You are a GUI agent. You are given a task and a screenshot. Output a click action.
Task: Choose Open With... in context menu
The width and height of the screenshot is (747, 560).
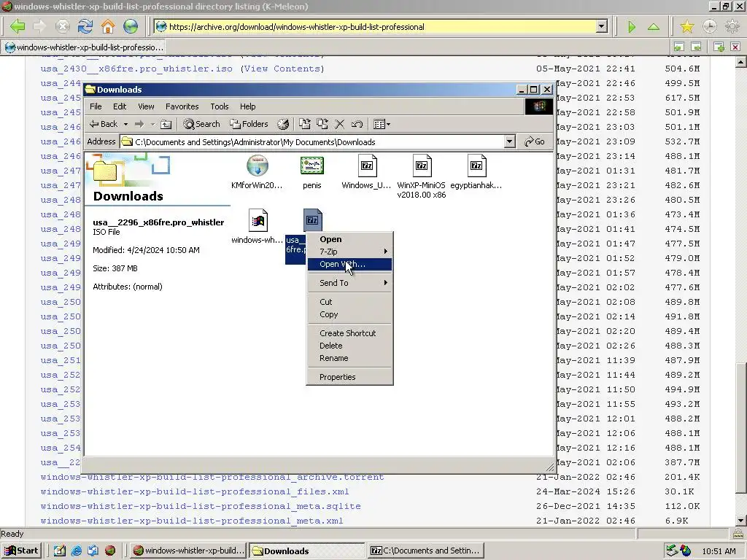[349, 264]
